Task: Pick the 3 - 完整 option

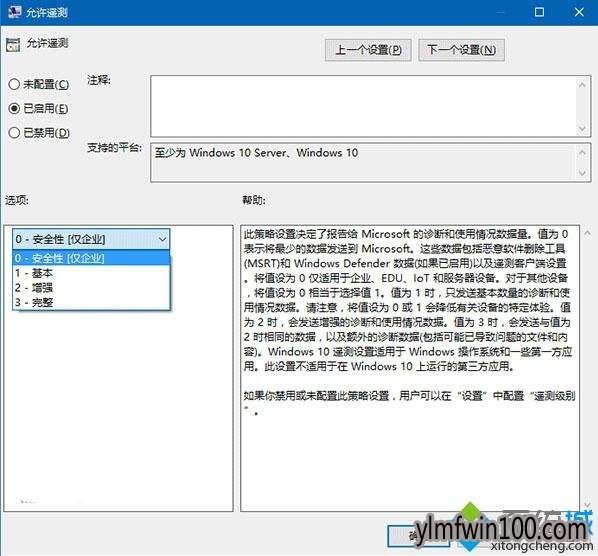Action: (91, 302)
